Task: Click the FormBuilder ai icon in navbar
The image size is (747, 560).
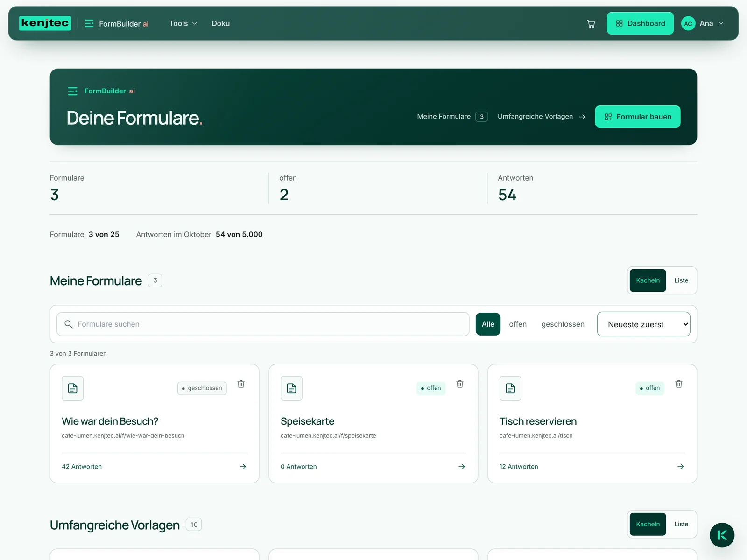Action: 89,23
